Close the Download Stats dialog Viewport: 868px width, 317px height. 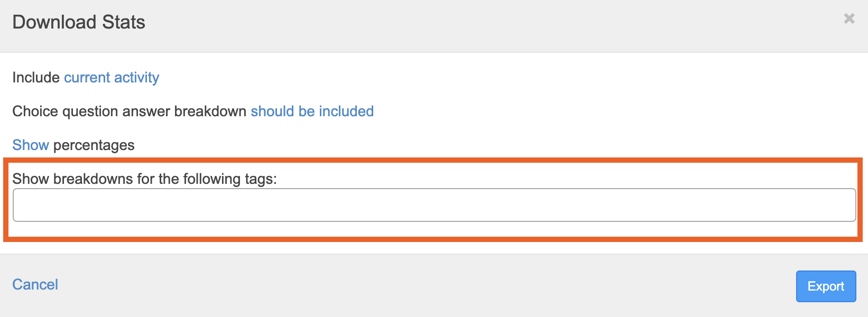(849, 18)
